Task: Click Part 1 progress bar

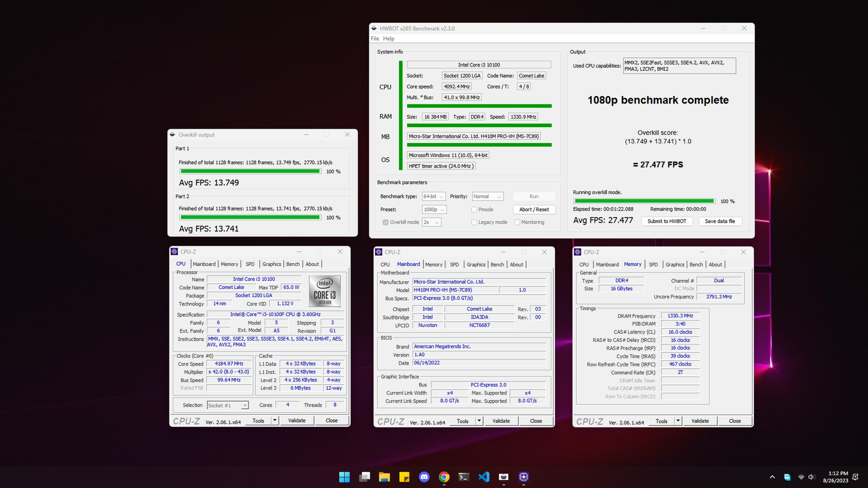Action: (x=250, y=172)
